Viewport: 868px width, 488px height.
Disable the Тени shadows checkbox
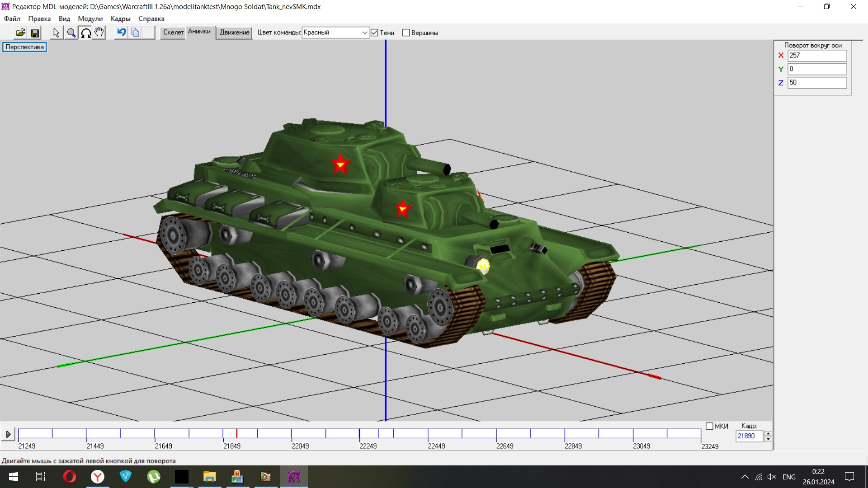click(374, 33)
